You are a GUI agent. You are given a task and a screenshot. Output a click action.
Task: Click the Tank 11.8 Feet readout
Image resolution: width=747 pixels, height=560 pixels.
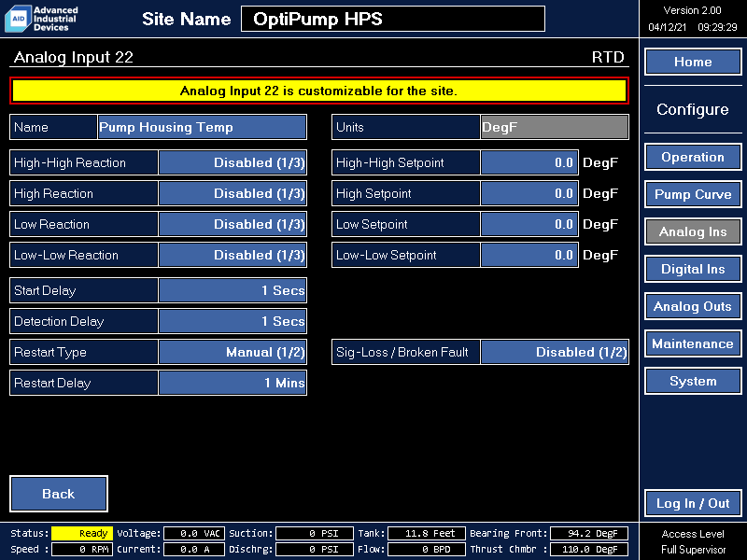(x=427, y=533)
